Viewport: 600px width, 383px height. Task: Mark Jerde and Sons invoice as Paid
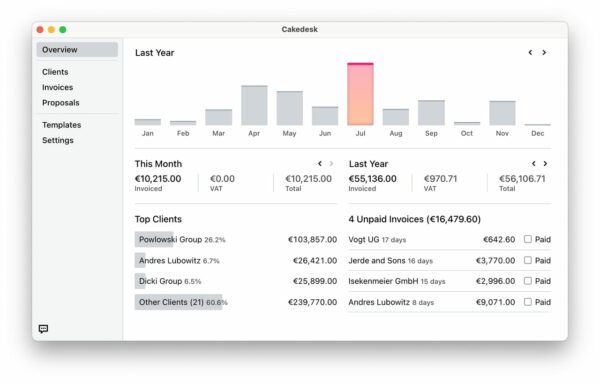528,260
